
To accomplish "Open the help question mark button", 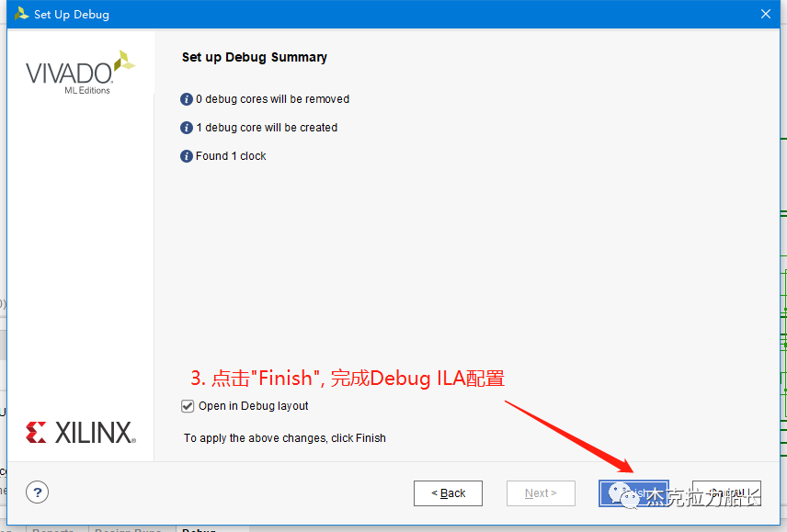I will coord(37,492).
